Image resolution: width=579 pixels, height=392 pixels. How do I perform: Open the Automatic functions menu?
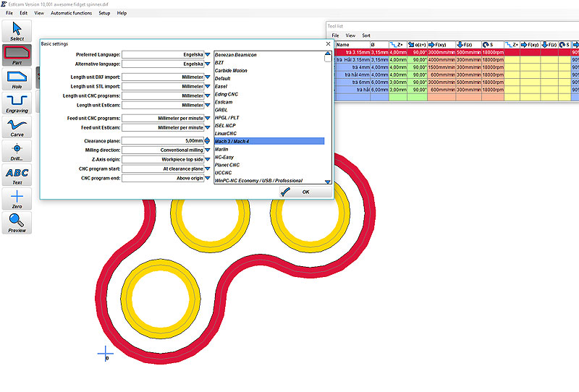pyautogui.click(x=71, y=13)
